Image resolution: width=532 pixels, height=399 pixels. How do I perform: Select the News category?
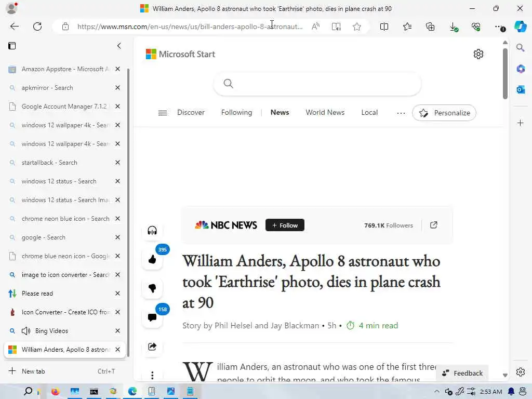click(x=280, y=112)
